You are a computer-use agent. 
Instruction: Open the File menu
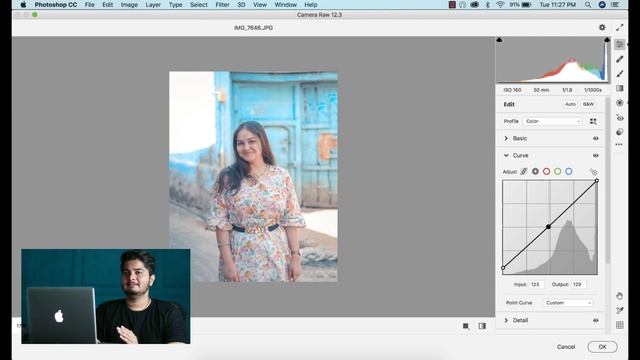click(89, 5)
